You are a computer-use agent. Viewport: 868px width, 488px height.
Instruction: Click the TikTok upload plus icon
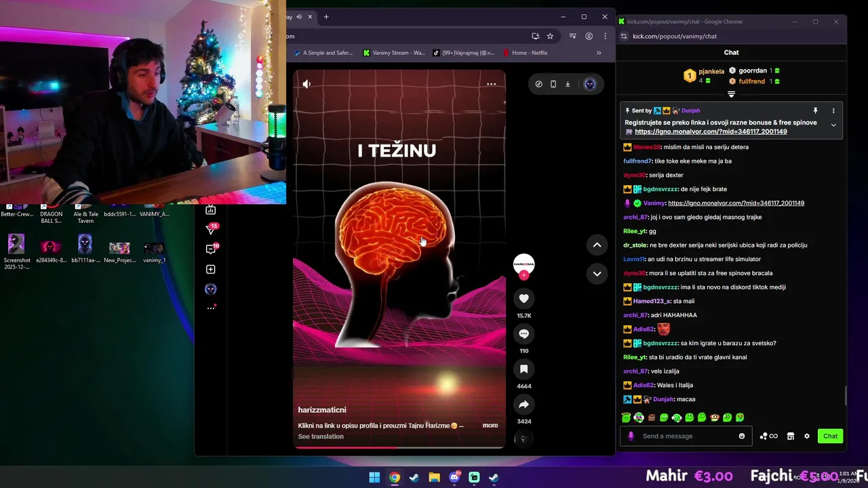click(211, 269)
